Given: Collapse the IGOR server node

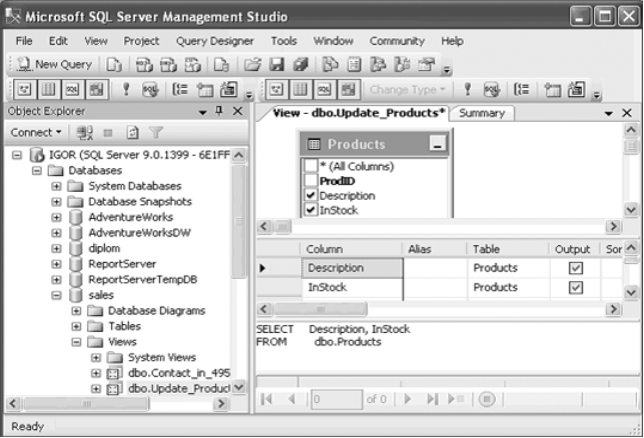Looking at the screenshot, I should pyautogui.click(x=17, y=155).
